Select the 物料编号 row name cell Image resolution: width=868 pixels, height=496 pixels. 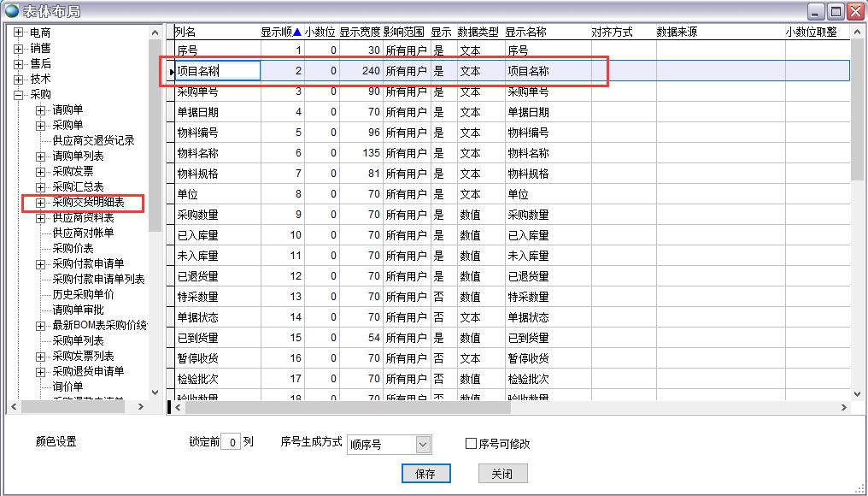[x=197, y=133]
